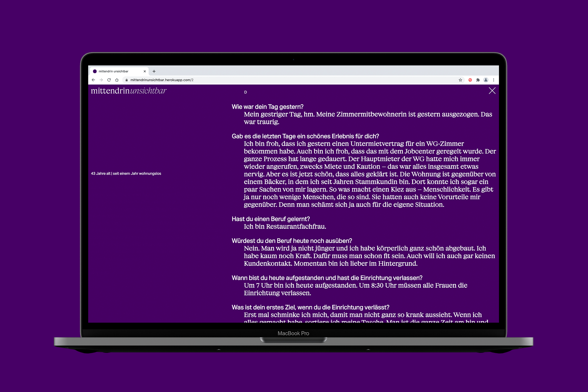Open the extensions puzzle piece menu
The image size is (588, 392).
[x=478, y=80]
